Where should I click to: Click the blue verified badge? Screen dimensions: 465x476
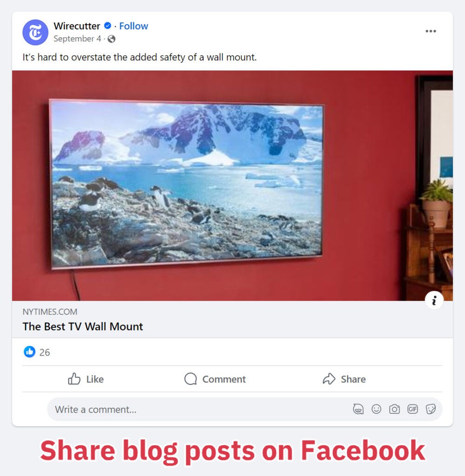click(107, 26)
